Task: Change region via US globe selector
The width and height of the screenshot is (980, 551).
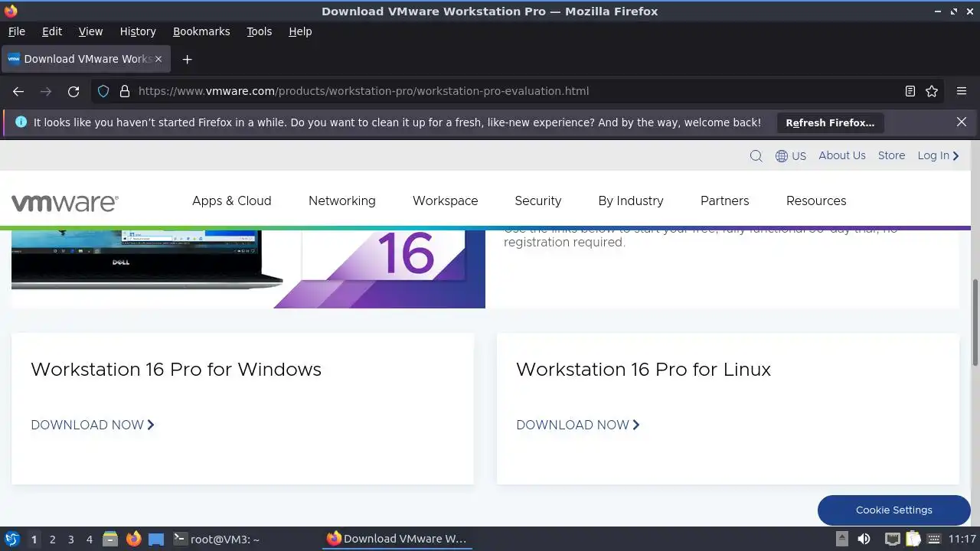Action: point(791,156)
